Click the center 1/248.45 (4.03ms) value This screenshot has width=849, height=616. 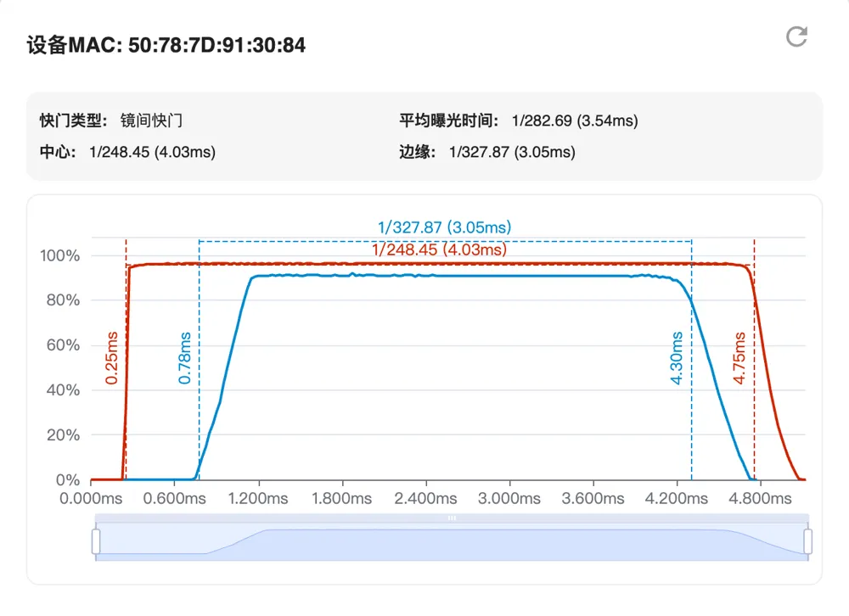click(152, 152)
